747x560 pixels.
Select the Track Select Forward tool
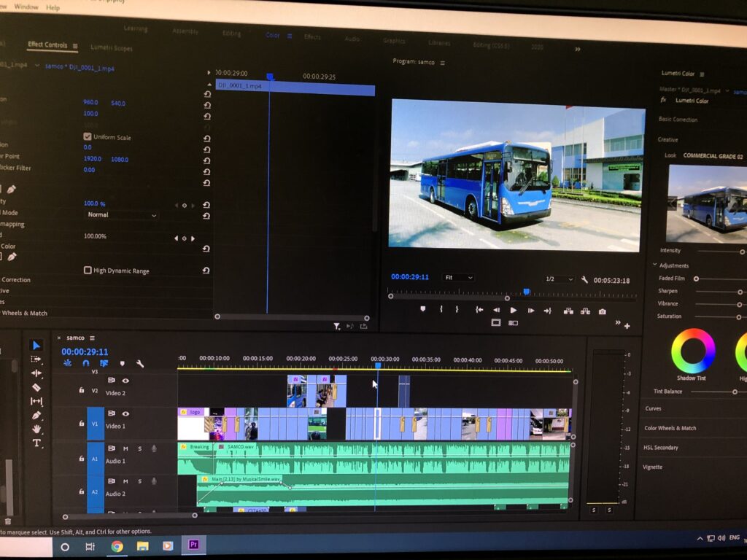pyautogui.click(x=36, y=359)
